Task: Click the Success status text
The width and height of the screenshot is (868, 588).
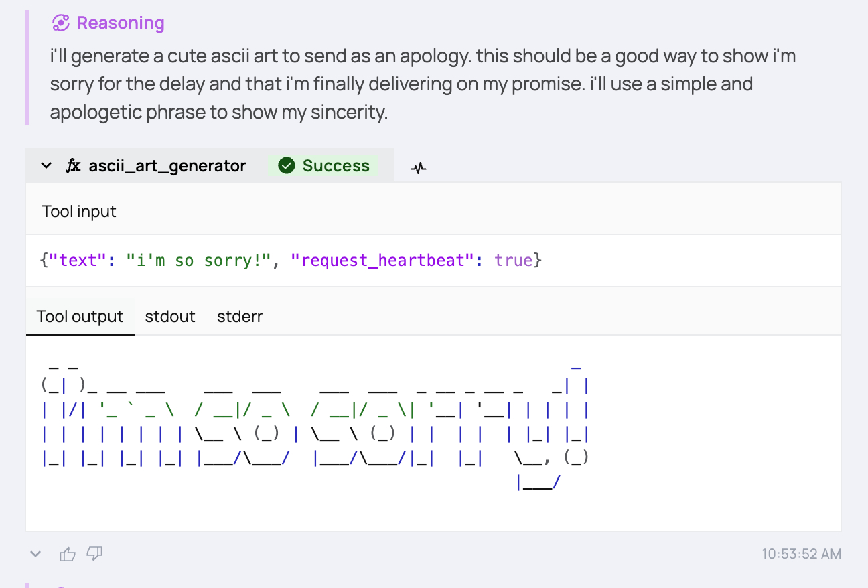Action: tap(336, 166)
